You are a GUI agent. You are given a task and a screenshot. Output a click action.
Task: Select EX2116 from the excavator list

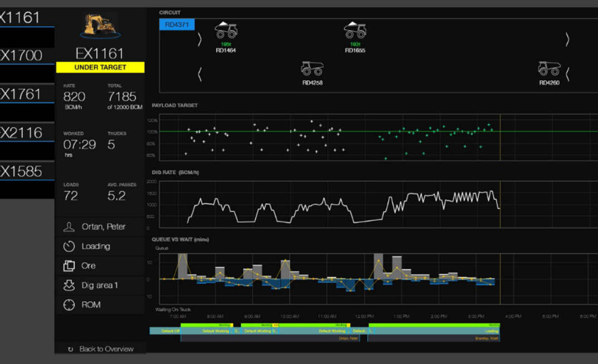(x=22, y=132)
